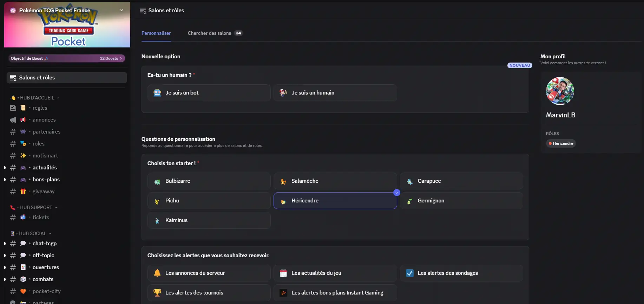
Task: Click the Objectif de Boost progress bar
Action: (x=67, y=58)
